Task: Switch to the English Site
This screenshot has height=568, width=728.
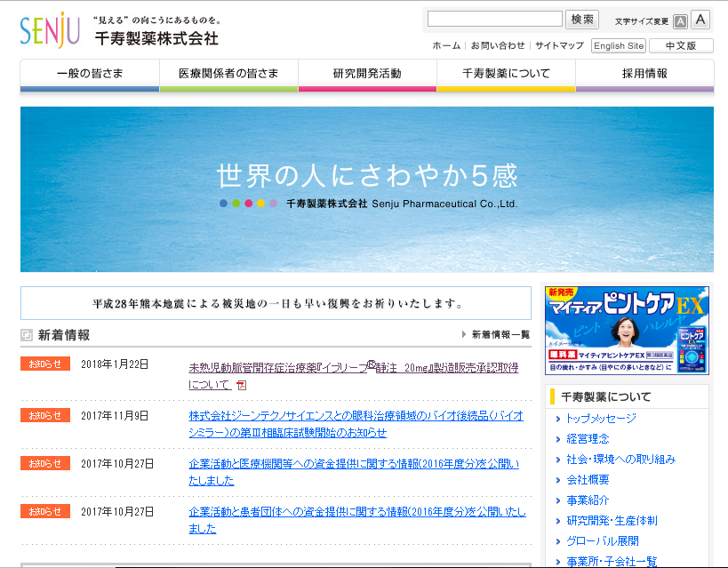Action: click(619, 46)
